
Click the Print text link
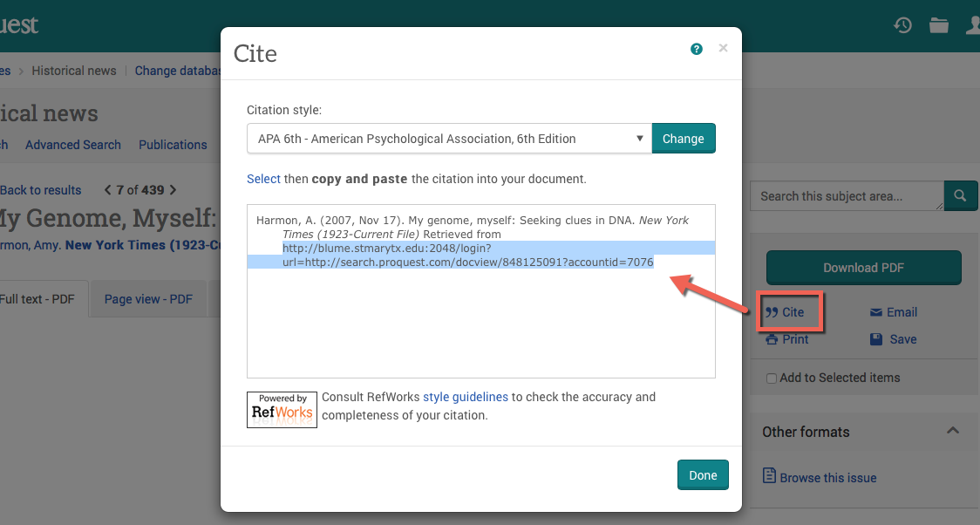795,339
